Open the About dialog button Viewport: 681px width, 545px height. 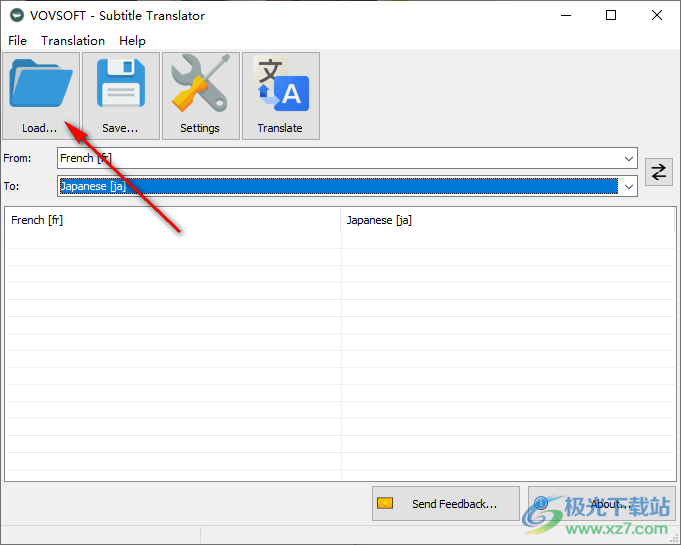[x=602, y=504]
